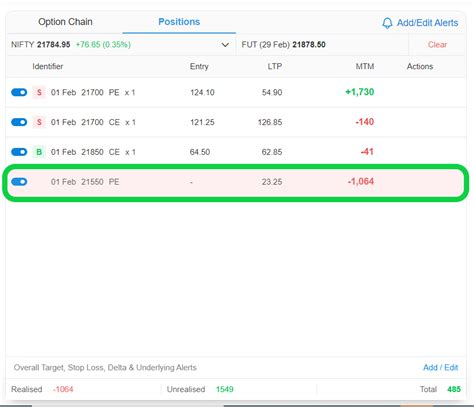Select the Positions tab
Image resolution: width=474 pixels, height=407 pixels.
coord(179,22)
